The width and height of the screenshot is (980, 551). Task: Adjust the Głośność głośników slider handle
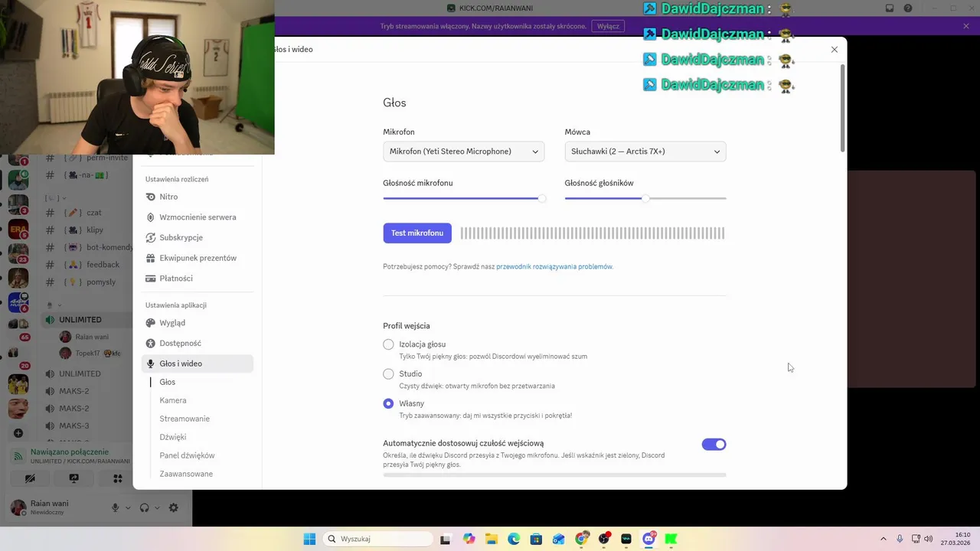click(x=645, y=198)
